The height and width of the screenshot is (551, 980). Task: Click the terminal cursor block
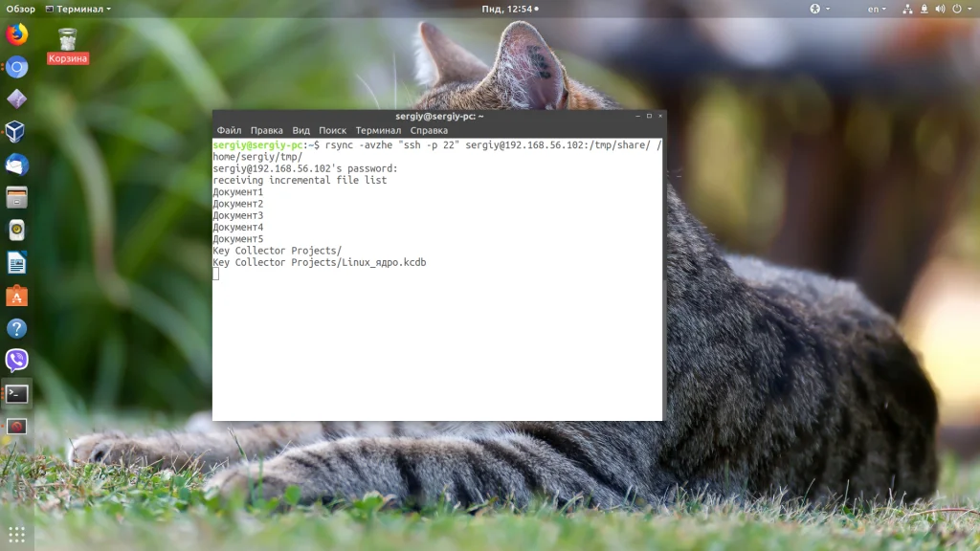coord(215,275)
